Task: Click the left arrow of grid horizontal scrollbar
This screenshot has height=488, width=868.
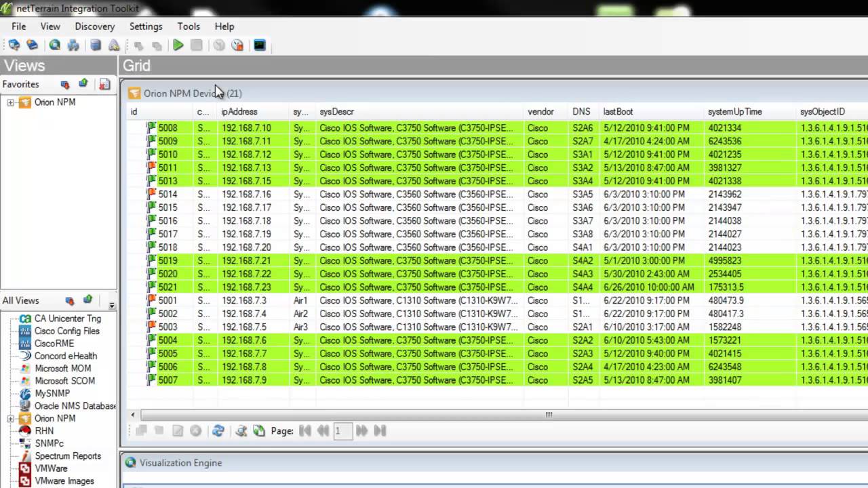Action: 133,415
